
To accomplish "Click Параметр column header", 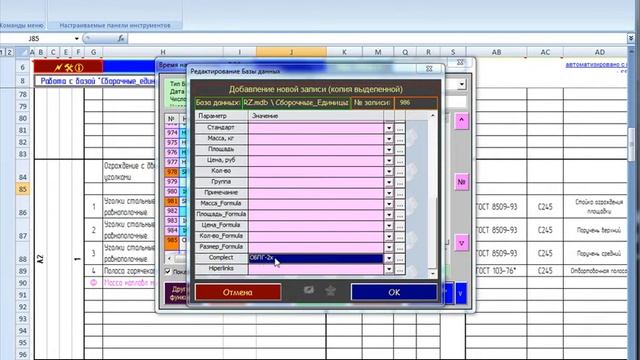I will point(221,116).
